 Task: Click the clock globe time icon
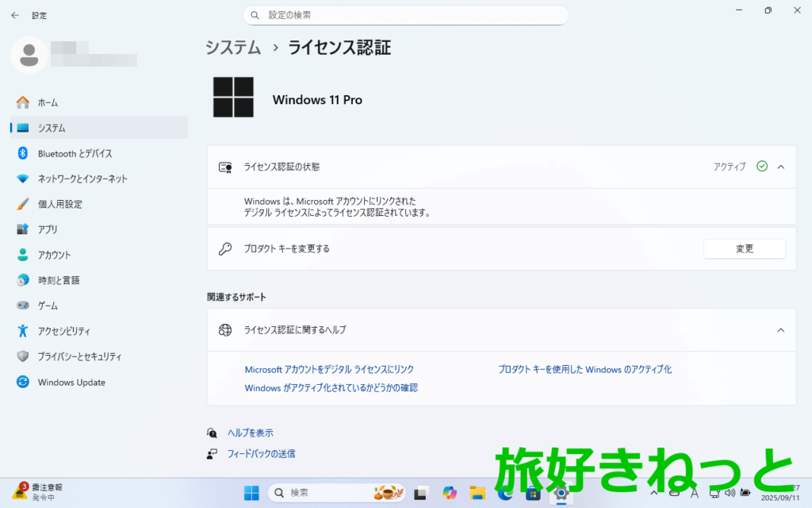[x=23, y=280]
